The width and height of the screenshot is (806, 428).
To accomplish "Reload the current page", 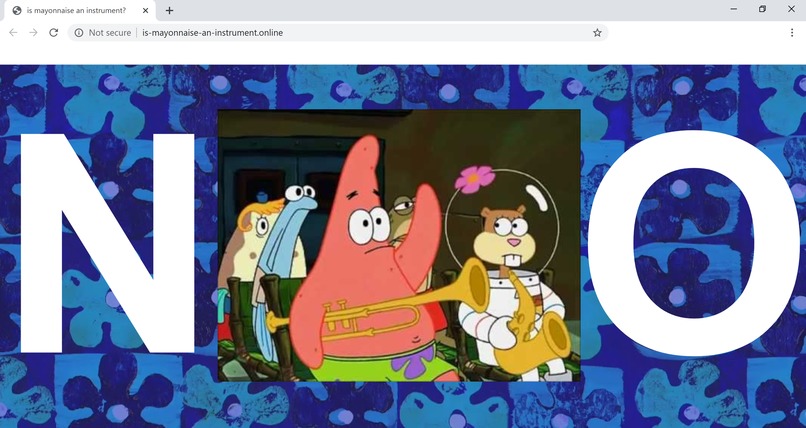I will click(53, 32).
